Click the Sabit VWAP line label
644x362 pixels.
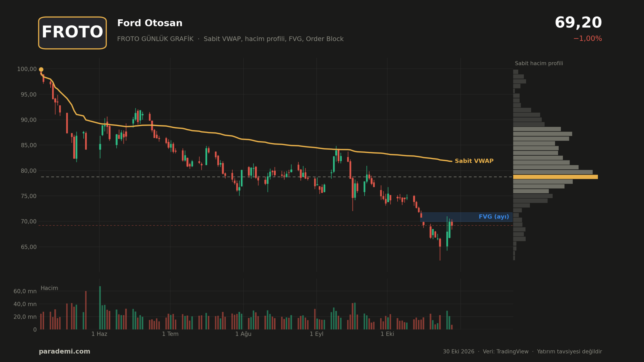click(474, 161)
